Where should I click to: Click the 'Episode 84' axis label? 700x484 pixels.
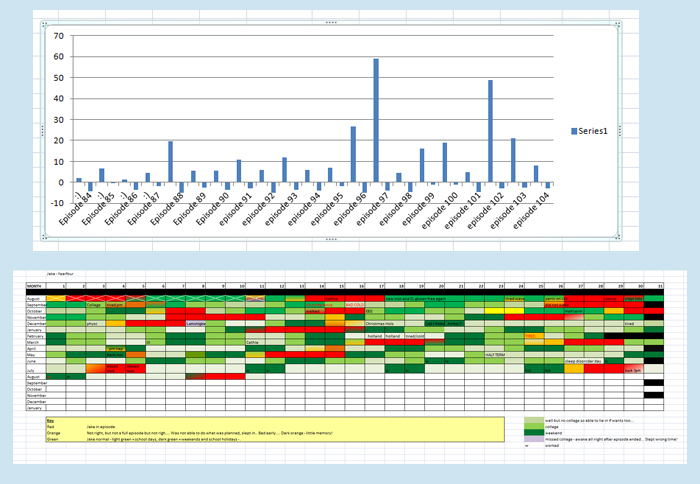75,209
